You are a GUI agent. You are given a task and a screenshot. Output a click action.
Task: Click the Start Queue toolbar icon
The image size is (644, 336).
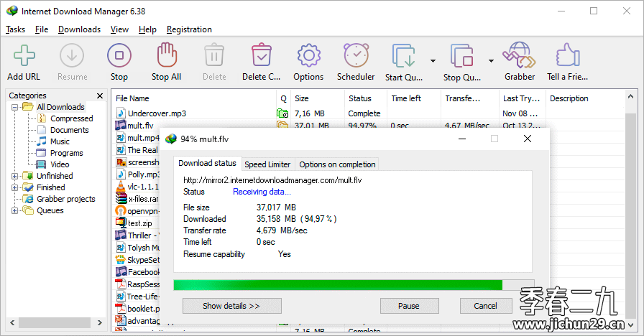tap(404, 55)
